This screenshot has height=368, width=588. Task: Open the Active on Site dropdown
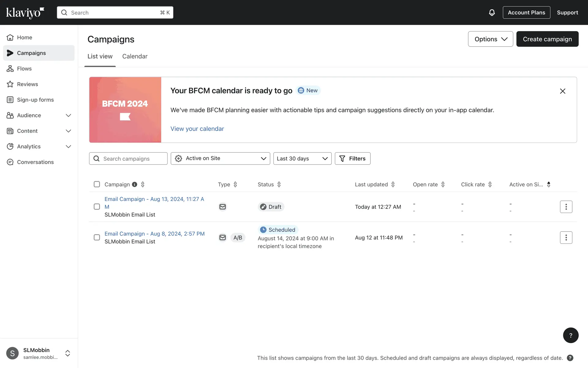click(220, 159)
